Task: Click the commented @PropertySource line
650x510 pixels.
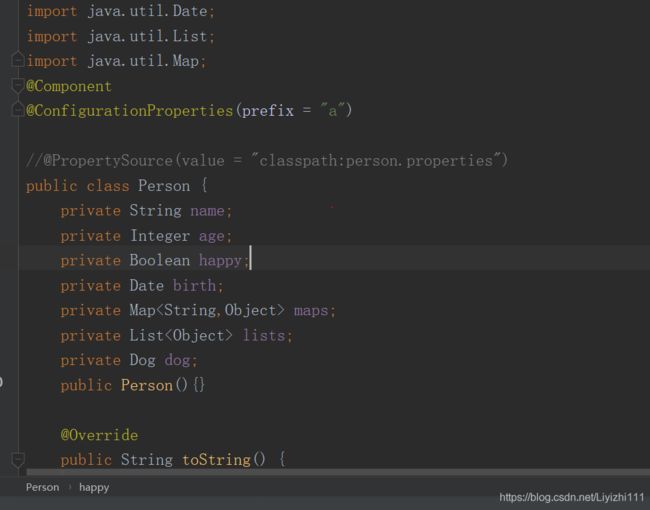Action: (x=267, y=160)
